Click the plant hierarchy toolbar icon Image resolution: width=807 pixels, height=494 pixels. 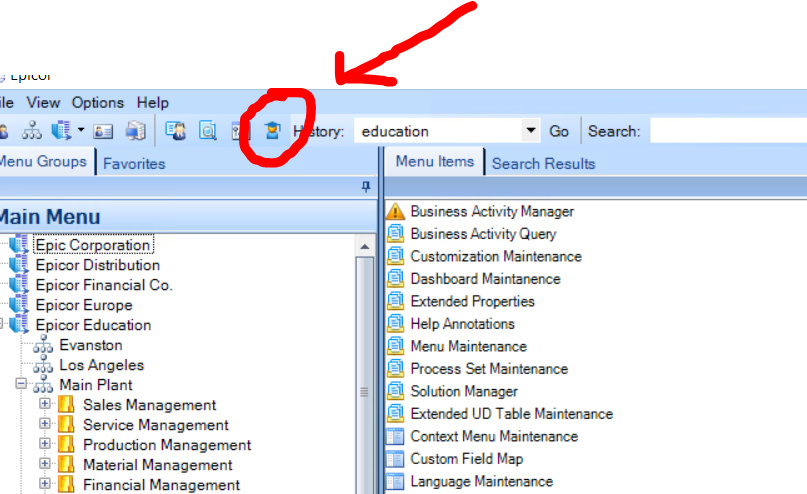coord(32,131)
